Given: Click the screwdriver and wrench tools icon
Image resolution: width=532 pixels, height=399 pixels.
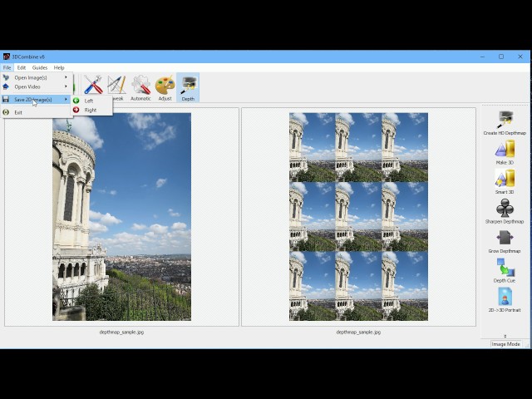Looking at the screenshot, I should click(x=93, y=85).
